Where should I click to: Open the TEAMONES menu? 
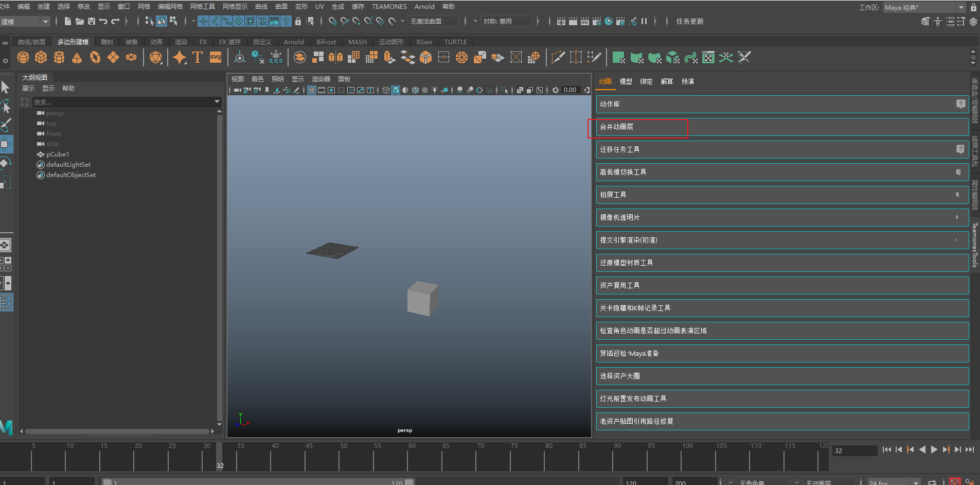tap(389, 7)
